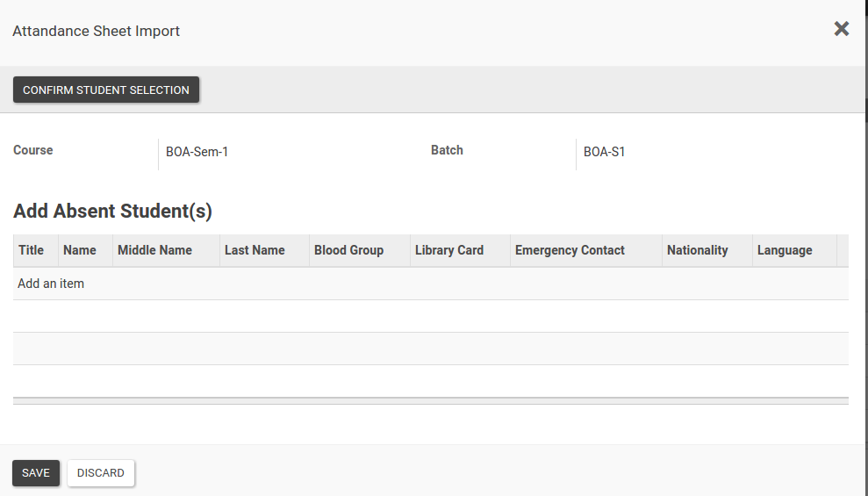Discard the attendance import changes
Viewport: 868px width, 496px height.
pyautogui.click(x=101, y=473)
